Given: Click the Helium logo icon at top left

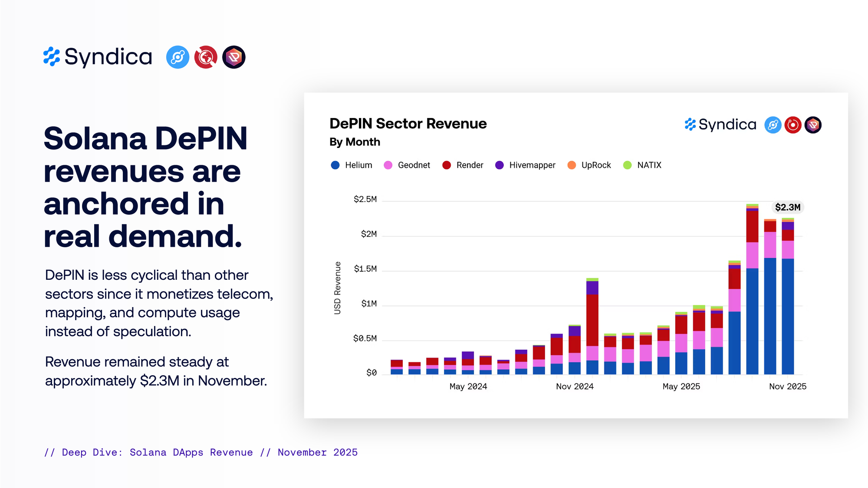Looking at the screenshot, I should (x=178, y=57).
